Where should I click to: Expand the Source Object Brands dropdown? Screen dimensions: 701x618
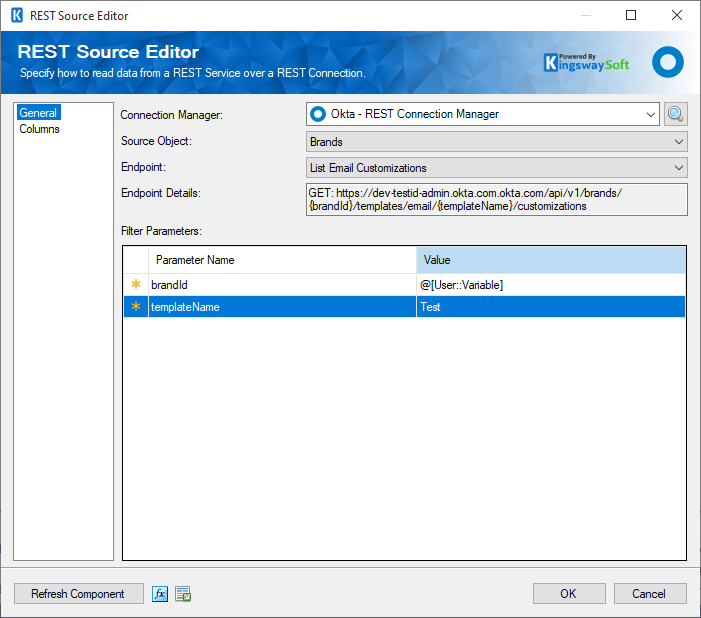pyautogui.click(x=497, y=142)
